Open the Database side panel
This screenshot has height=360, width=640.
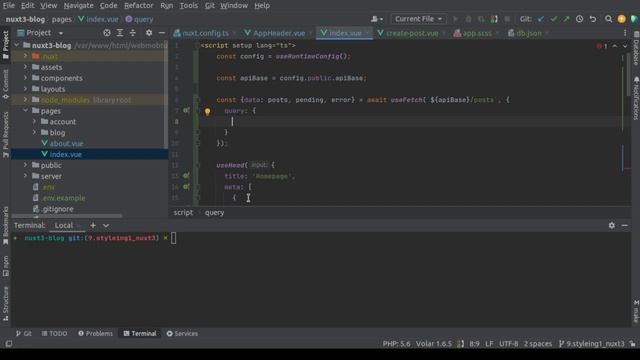tap(636, 49)
